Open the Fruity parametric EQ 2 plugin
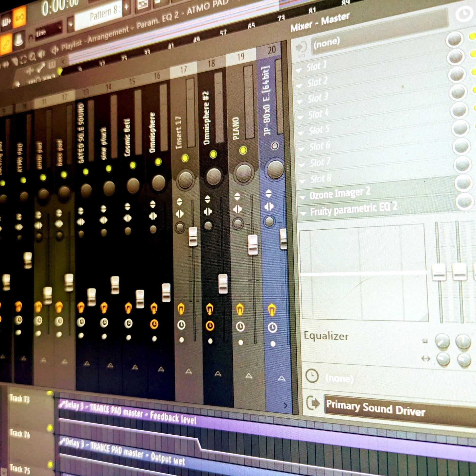This screenshot has height=476, width=476. pyautogui.click(x=353, y=209)
